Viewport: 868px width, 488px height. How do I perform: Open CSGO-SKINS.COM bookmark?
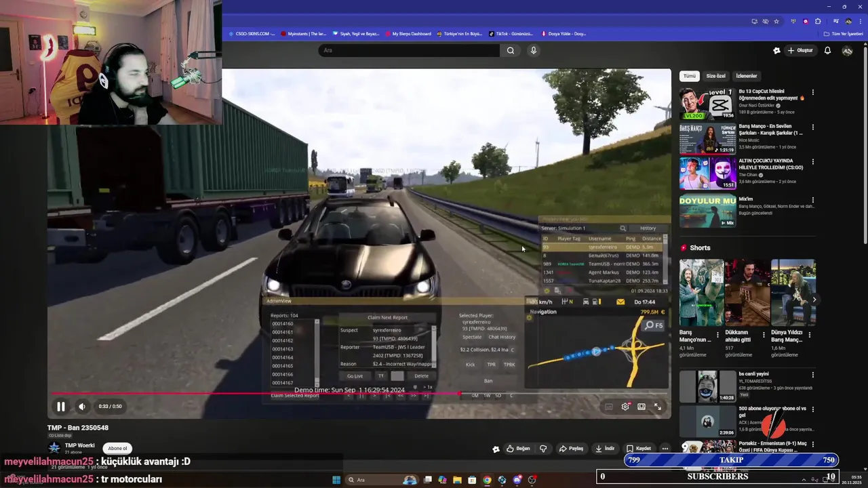coord(252,33)
